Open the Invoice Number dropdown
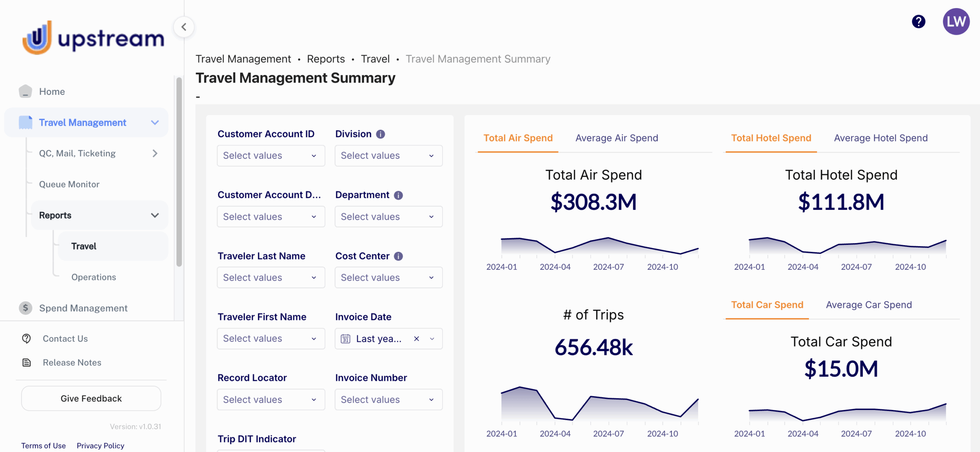This screenshot has height=452, width=980. [388, 400]
